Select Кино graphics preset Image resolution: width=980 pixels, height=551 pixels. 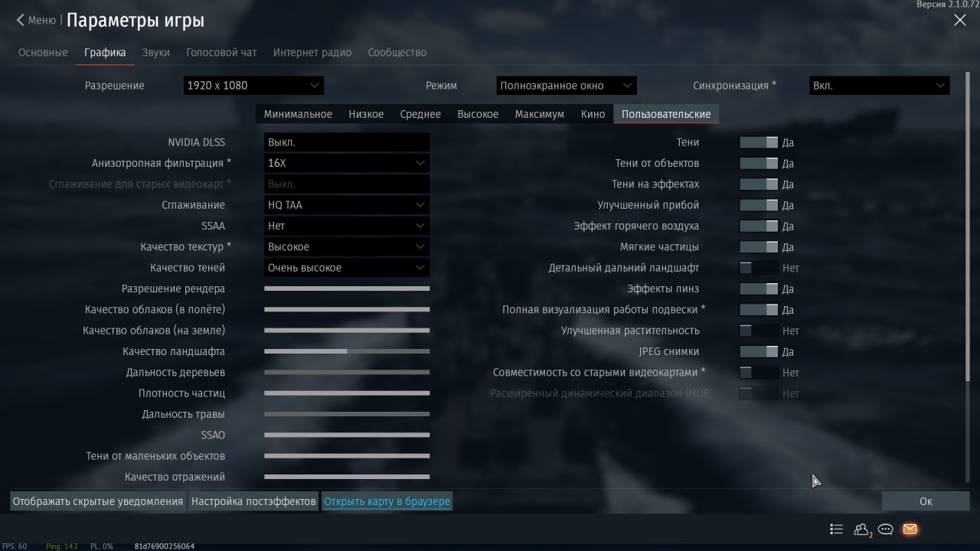593,114
